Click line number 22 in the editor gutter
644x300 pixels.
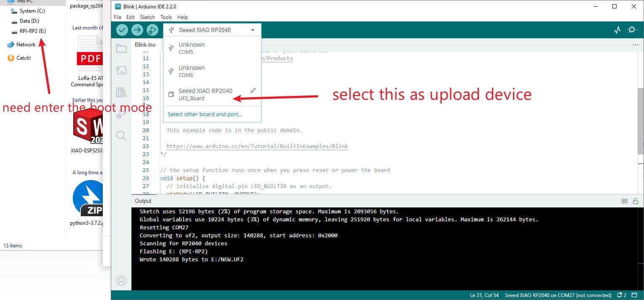click(146, 146)
